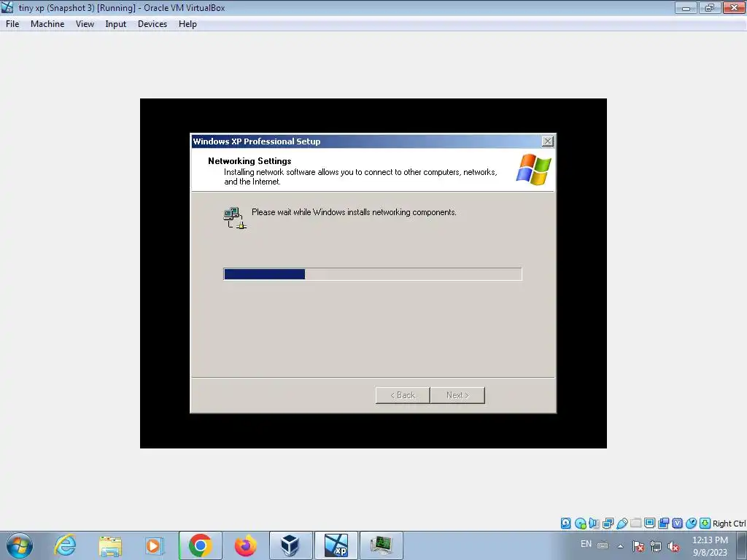Screen dimensions: 747x560
Task: Open the Devices menu
Action: click(x=152, y=24)
